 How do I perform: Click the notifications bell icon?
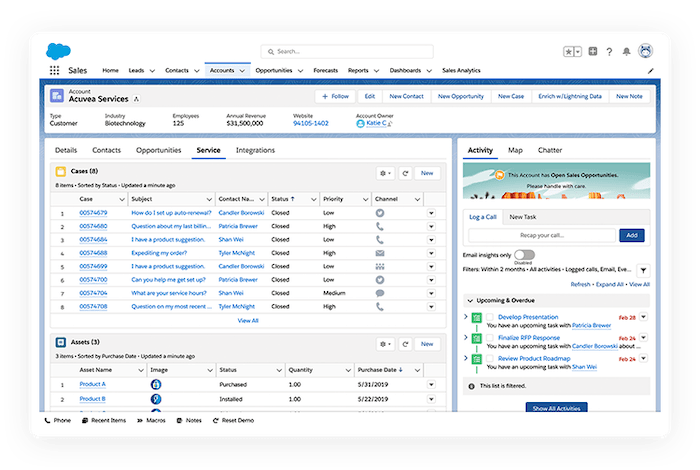626,51
